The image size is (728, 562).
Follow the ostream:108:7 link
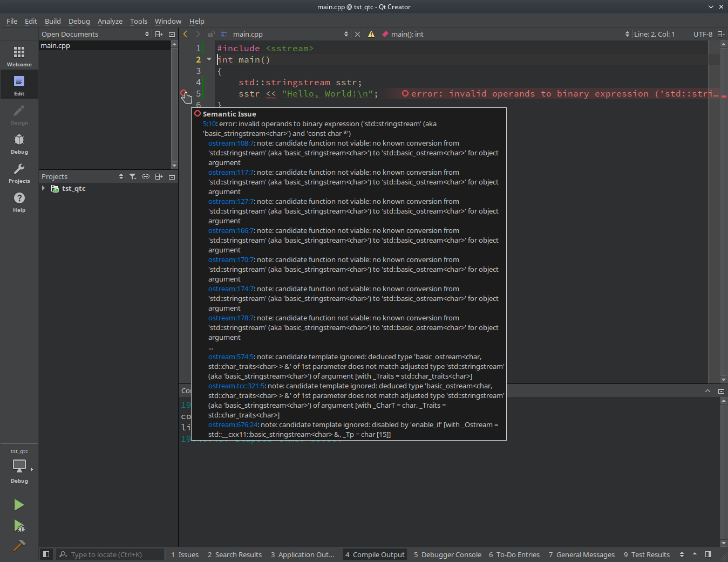(231, 143)
